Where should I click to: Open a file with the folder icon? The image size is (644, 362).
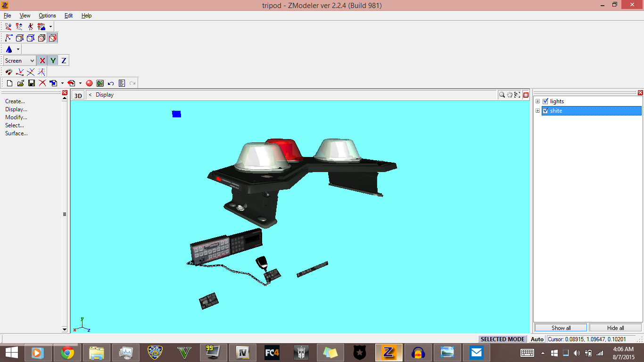coord(20,83)
